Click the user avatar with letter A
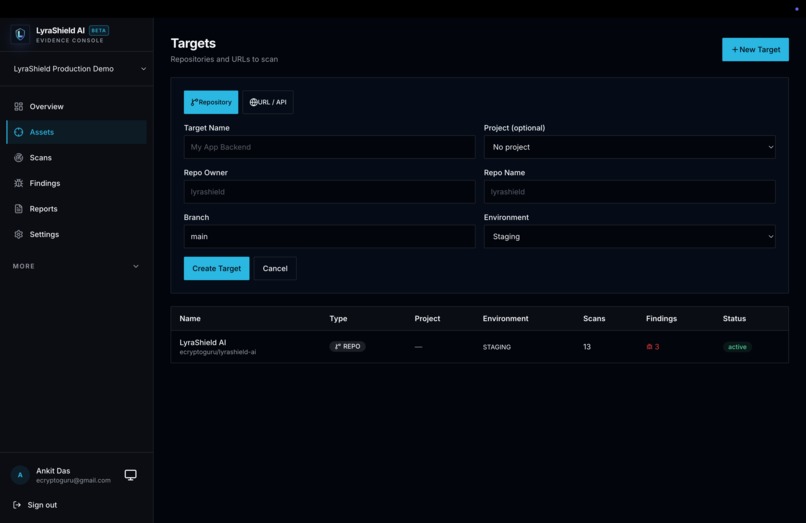This screenshot has height=523, width=806. point(20,475)
